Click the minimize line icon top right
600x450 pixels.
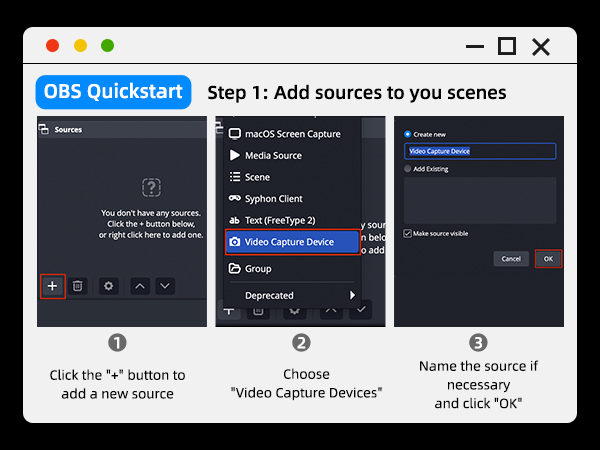pos(475,47)
